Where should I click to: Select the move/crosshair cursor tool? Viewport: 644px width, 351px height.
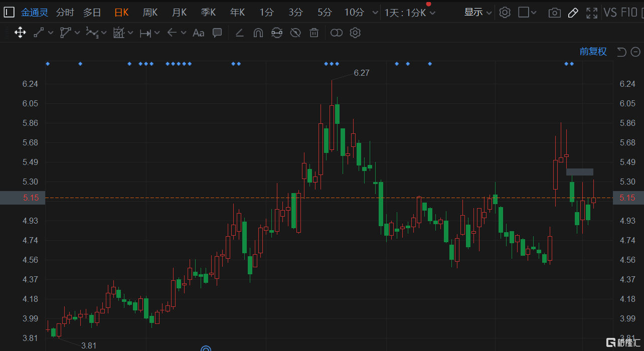coord(20,33)
